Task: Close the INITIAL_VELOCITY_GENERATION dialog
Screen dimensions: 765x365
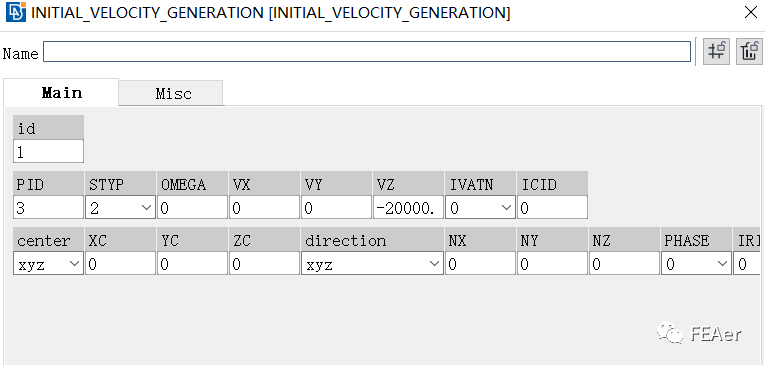Action: [751, 13]
